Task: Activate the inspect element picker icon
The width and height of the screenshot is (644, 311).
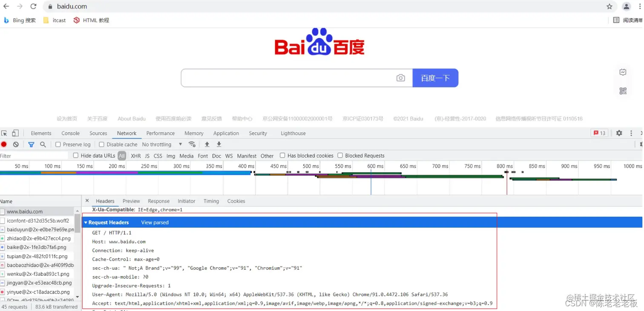Action: point(4,133)
